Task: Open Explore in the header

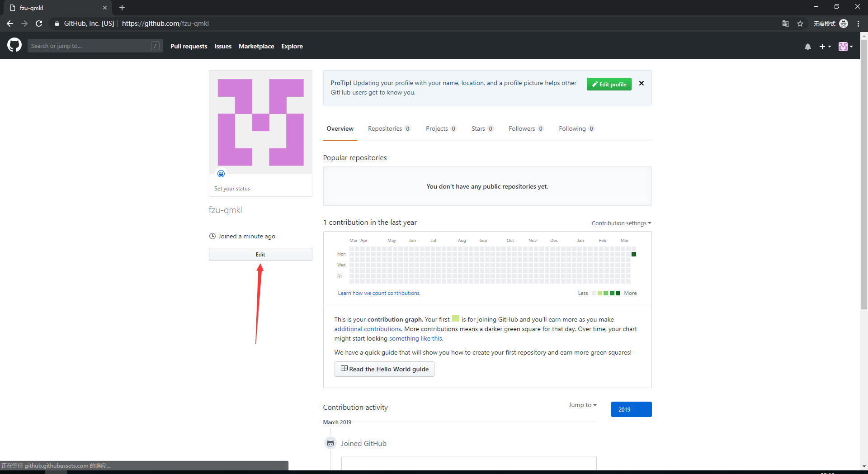Action: (292, 46)
